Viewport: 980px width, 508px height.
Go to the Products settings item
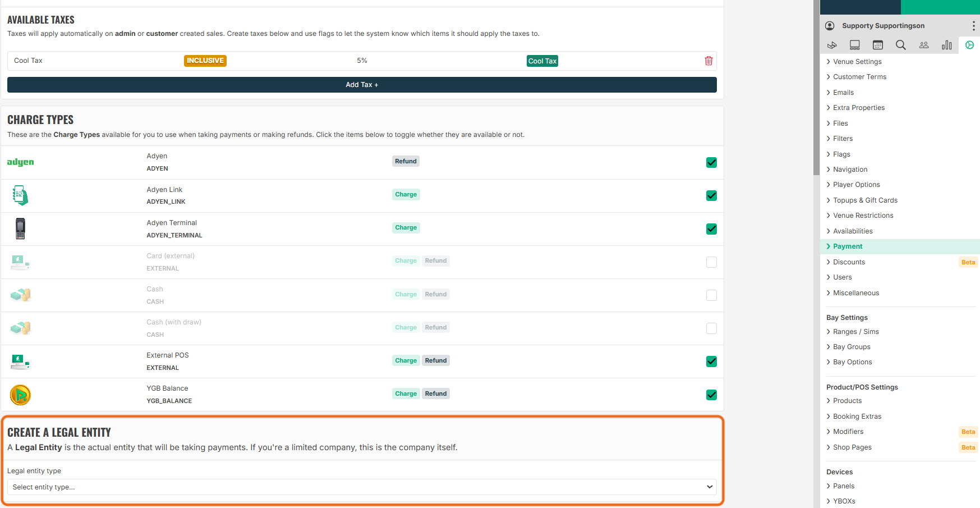point(847,401)
